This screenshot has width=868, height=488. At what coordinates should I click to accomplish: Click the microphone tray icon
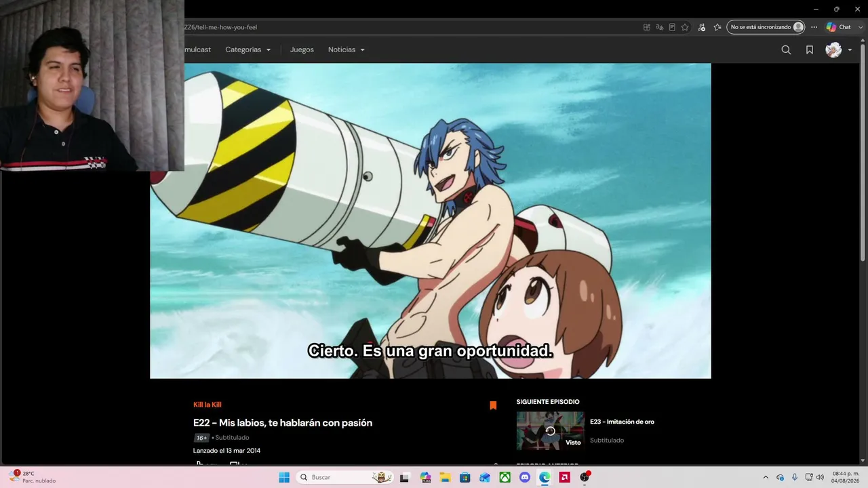coord(795,477)
